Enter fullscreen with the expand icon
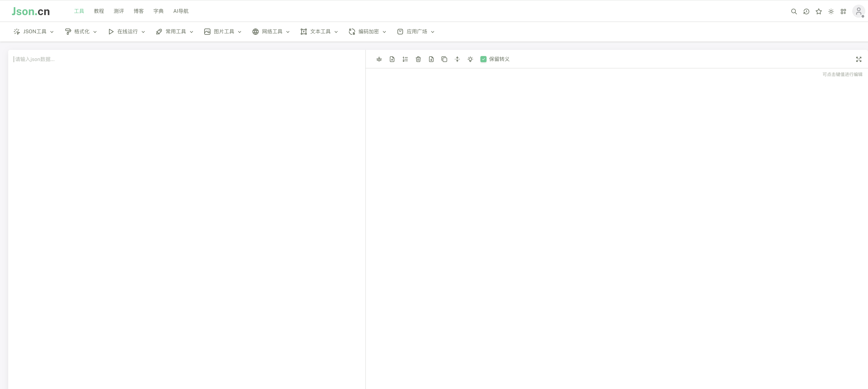Screen dimensions: 868x389 [859, 59]
